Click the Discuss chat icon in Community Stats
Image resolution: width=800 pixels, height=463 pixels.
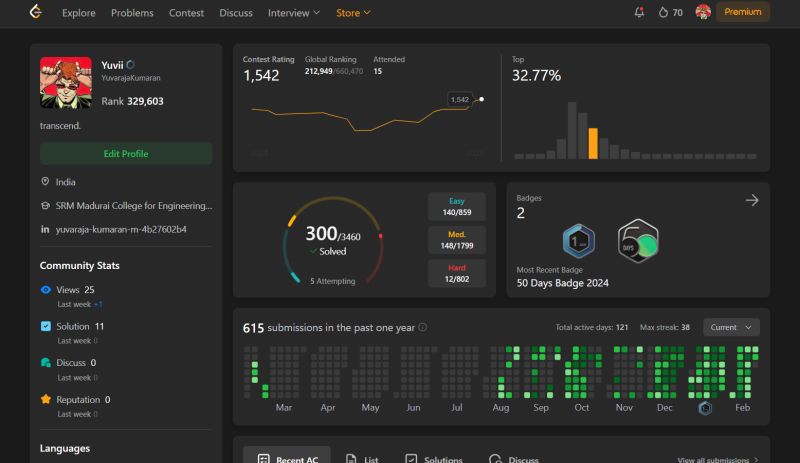[45, 362]
